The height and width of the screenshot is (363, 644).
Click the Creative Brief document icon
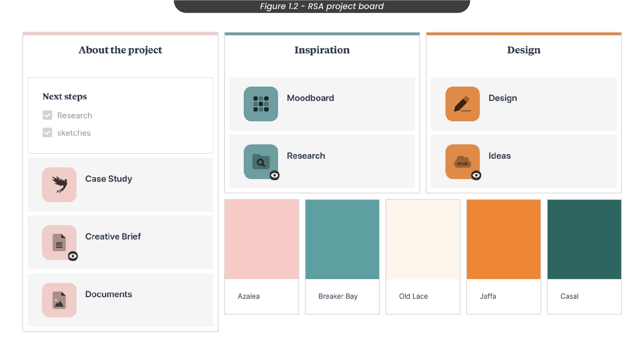(59, 242)
